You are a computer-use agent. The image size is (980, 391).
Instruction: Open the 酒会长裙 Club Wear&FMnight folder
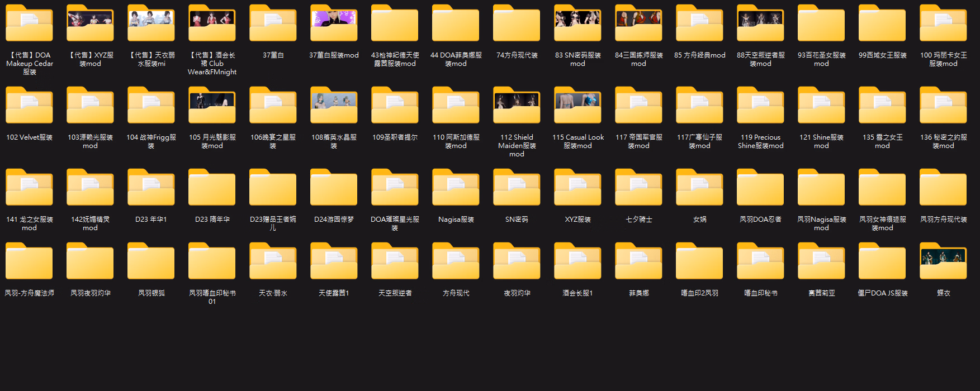coord(212,23)
